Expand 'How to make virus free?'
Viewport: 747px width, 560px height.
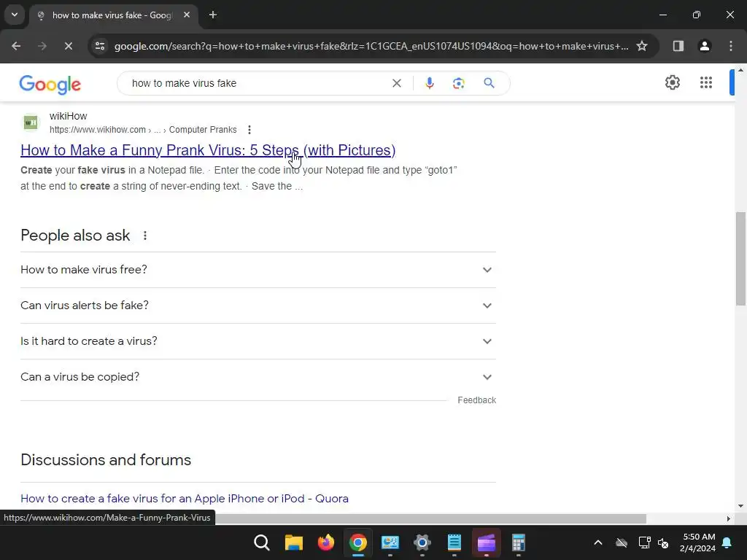[x=258, y=270]
